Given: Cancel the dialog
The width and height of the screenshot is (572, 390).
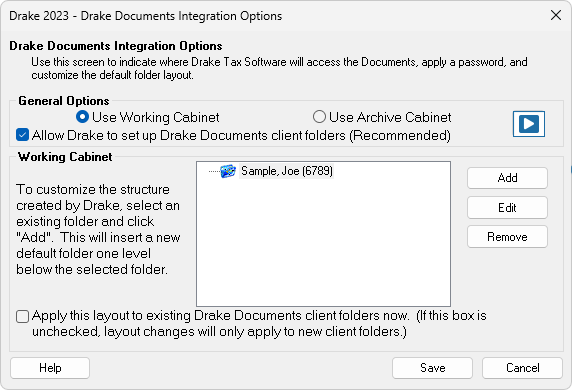Looking at the screenshot, I should [522, 368].
